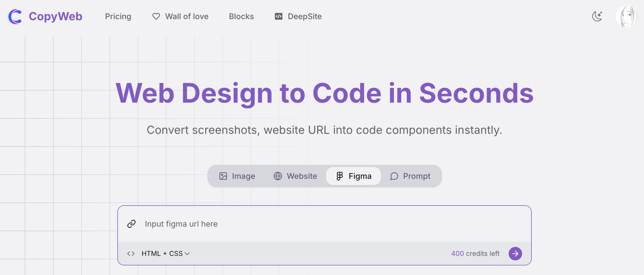Click the CopyWeb brand name
Image resolution: width=644 pixels, height=275 pixels.
pyautogui.click(x=55, y=17)
